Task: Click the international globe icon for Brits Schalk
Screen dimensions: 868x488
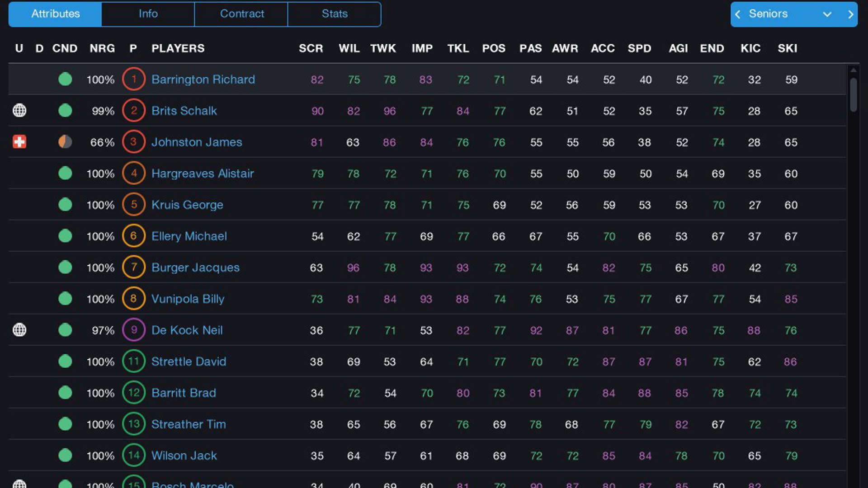Action: pos(19,110)
